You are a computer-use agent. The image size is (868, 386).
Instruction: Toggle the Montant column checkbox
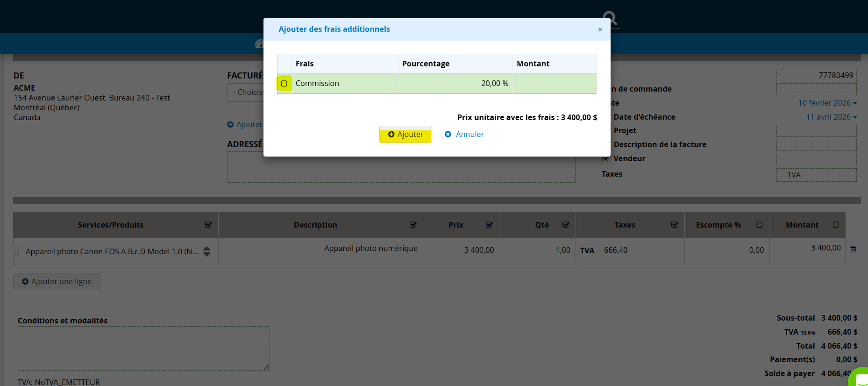pyautogui.click(x=836, y=225)
